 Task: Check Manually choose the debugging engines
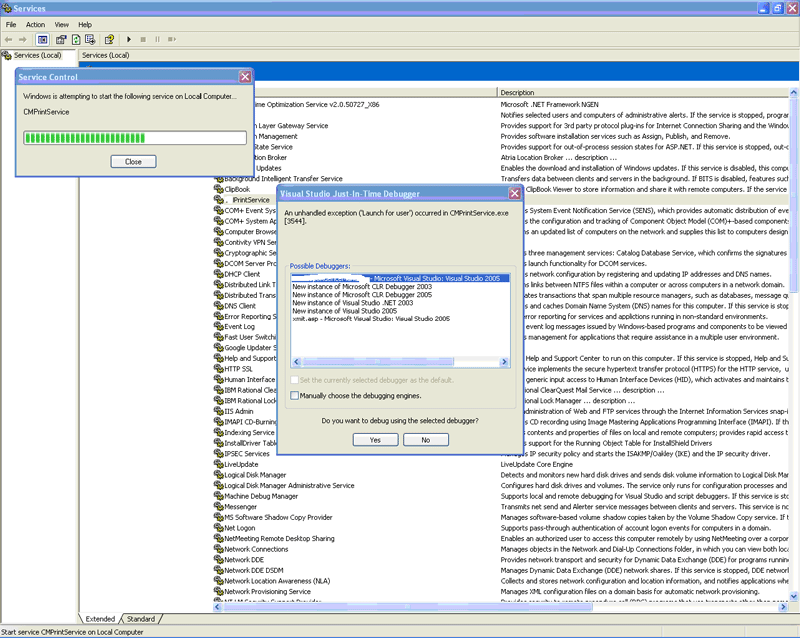tap(294, 396)
